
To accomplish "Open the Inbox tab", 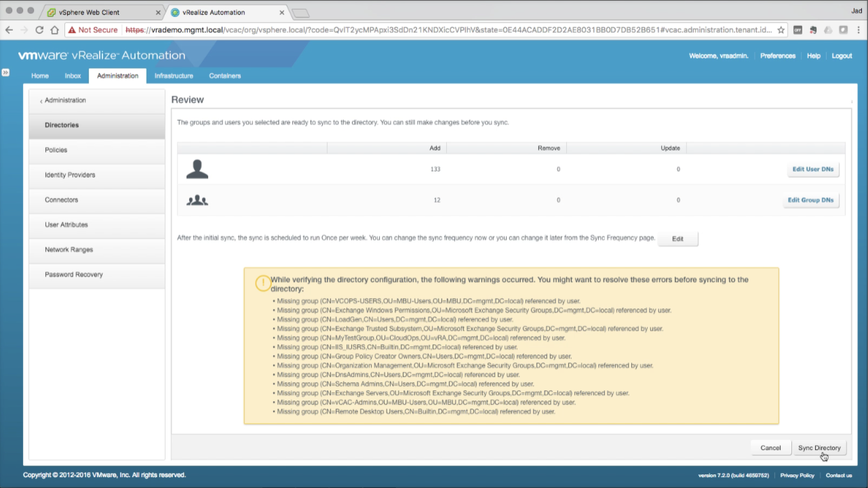I will [x=73, y=76].
